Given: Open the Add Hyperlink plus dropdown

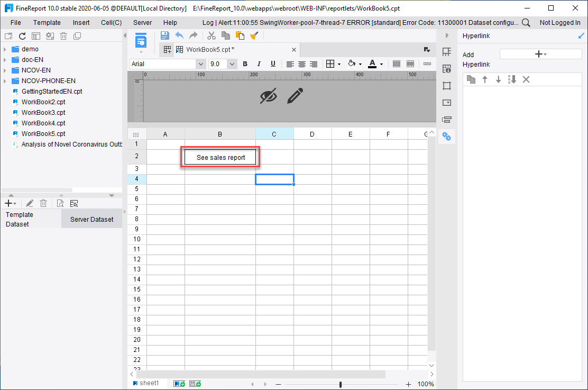Looking at the screenshot, I should 540,53.
